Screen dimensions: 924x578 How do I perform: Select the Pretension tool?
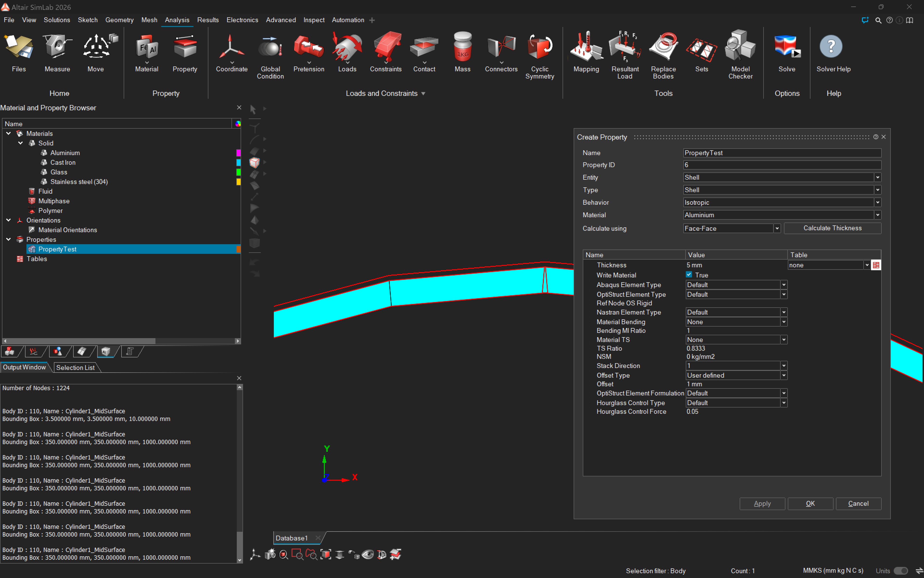point(309,52)
